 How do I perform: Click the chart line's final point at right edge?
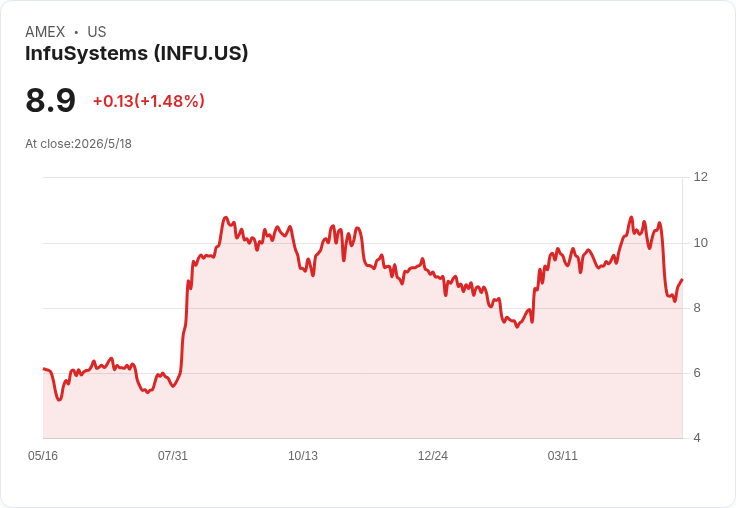point(682,279)
